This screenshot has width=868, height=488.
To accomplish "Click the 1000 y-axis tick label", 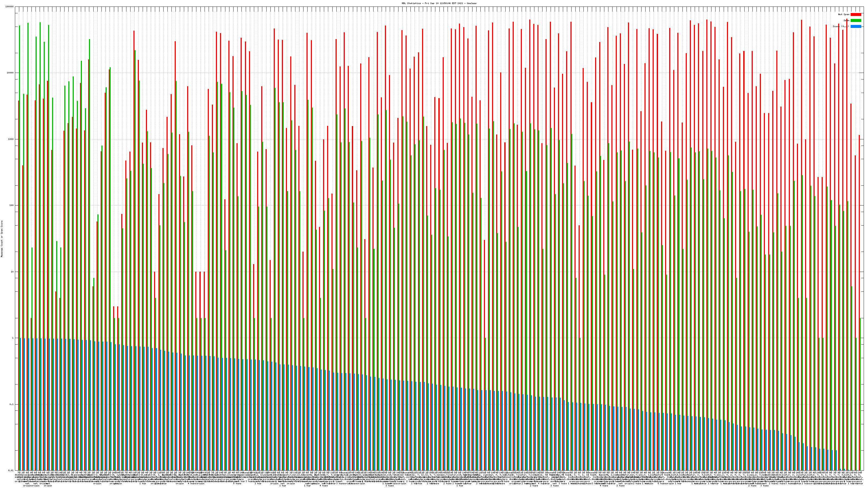I will click(x=11, y=139).
